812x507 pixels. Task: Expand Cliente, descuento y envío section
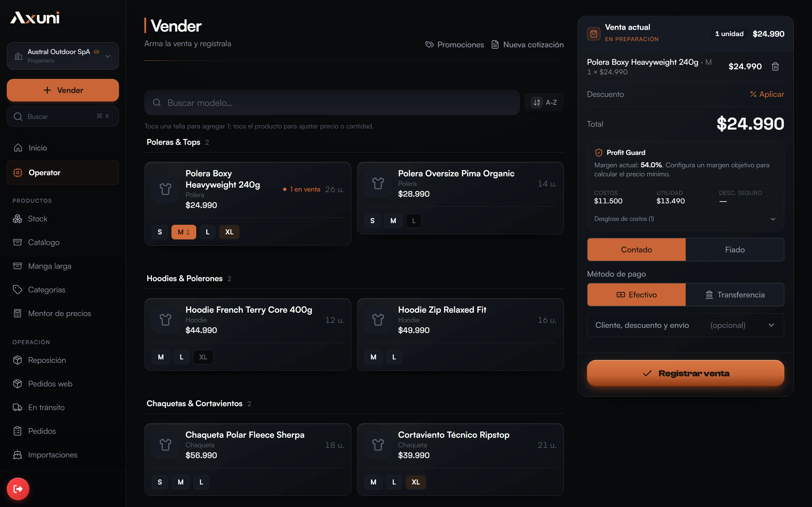tap(685, 325)
